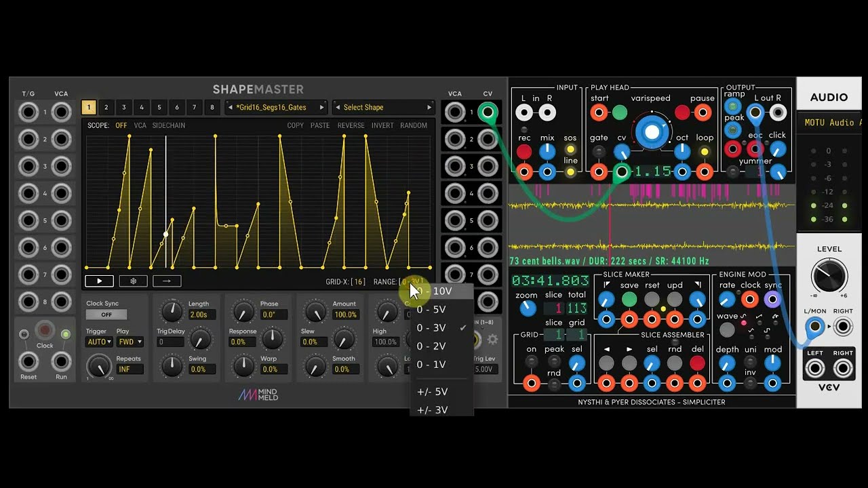Click the red rec button in Simpliciter

[524, 152]
